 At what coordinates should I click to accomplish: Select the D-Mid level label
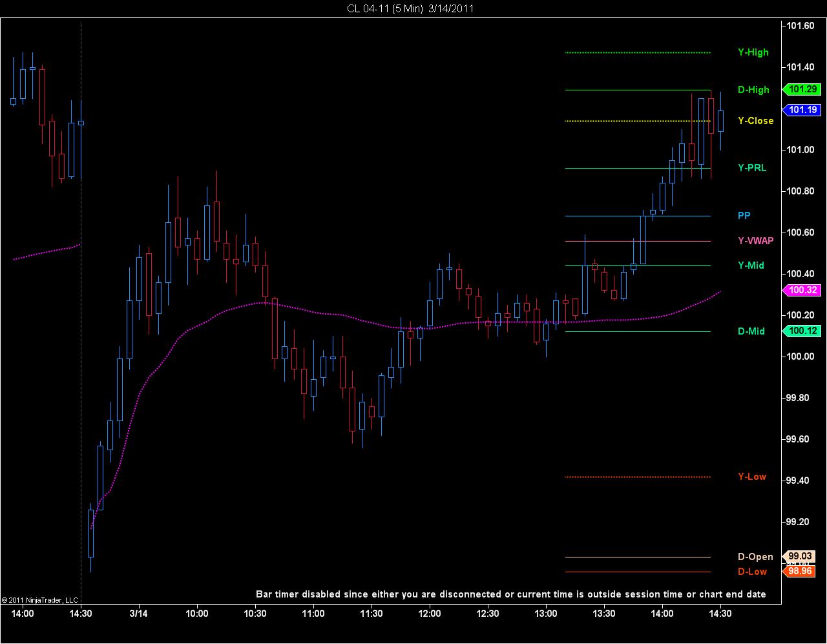751,331
